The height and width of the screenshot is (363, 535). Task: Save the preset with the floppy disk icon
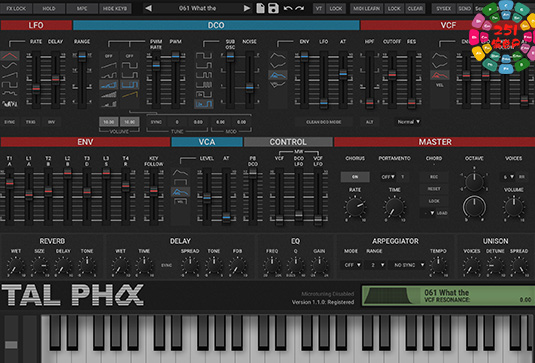point(273,9)
